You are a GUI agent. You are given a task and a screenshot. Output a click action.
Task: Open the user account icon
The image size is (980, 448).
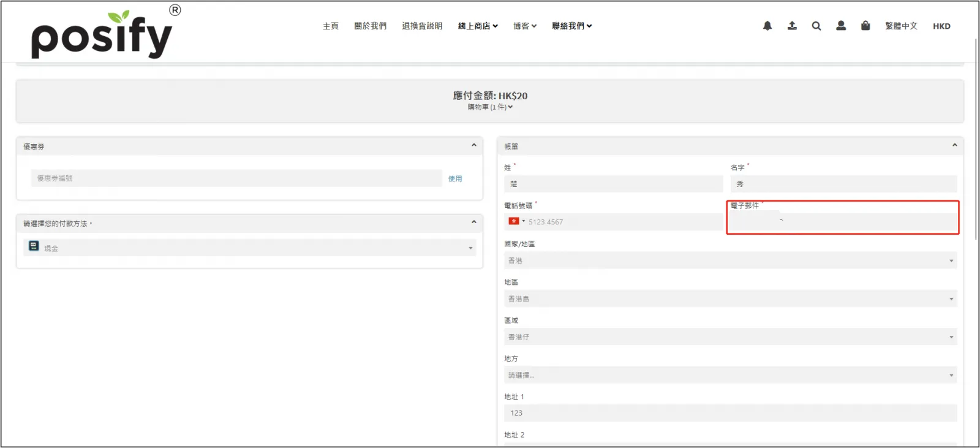click(841, 26)
